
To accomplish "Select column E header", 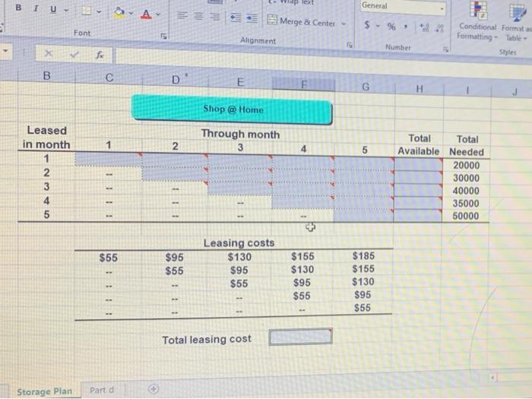I will coord(240,82).
